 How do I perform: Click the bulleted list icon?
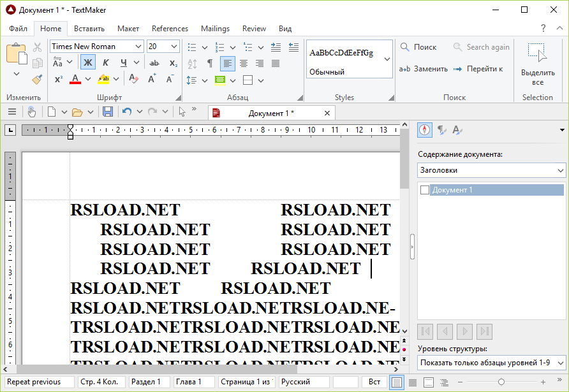pyautogui.click(x=192, y=47)
